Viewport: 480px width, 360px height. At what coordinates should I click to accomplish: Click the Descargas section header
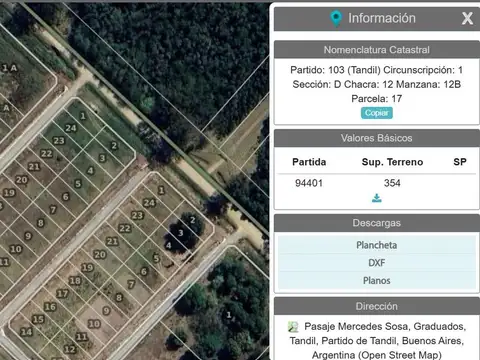tap(377, 223)
